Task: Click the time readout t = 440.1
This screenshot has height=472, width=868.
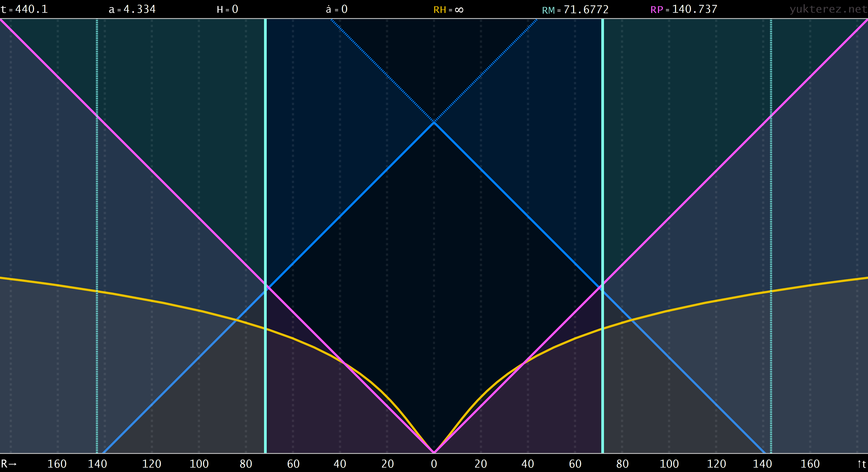Action: [24, 9]
